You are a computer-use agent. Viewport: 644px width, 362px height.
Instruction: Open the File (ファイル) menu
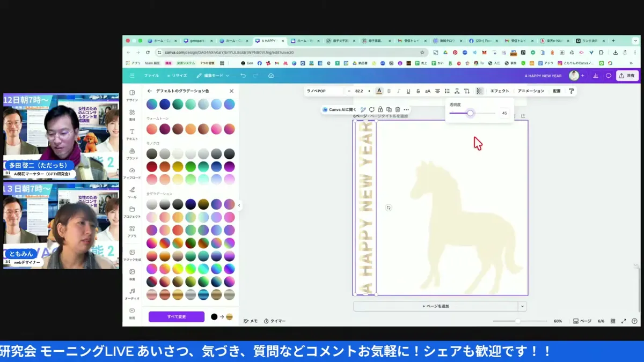[x=151, y=76]
